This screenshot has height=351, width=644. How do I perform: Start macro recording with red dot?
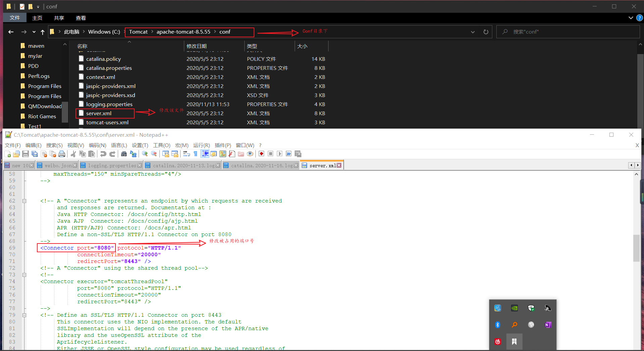tap(261, 154)
